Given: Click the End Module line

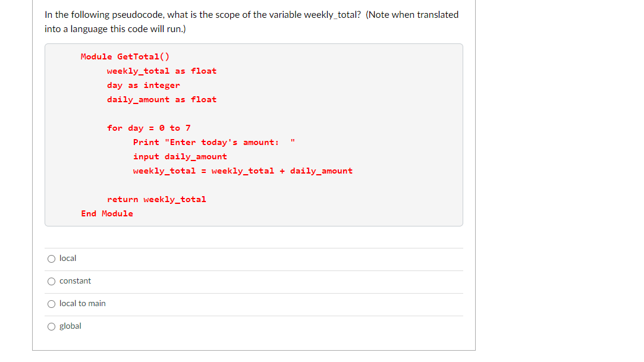Looking at the screenshot, I should [x=107, y=213].
